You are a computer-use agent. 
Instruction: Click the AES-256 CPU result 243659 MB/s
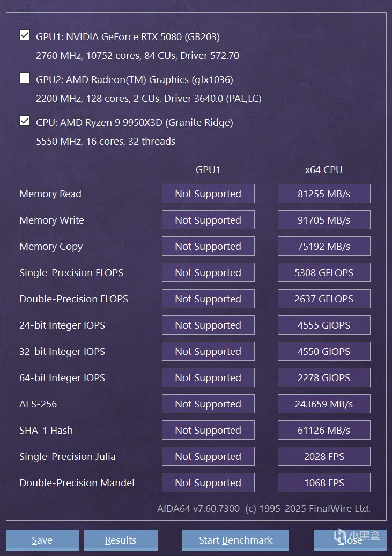point(324,404)
